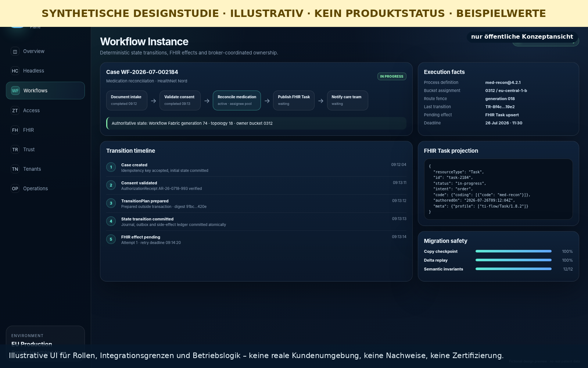Click the Copy checkpoint progress bar
The height and width of the screenshot is (368, 588).
click(x=513, y=251)
